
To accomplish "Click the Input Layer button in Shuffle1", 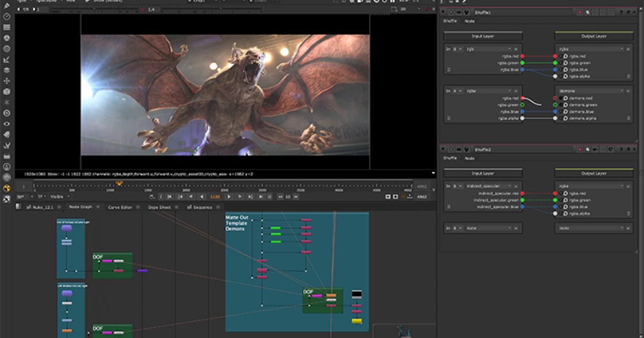I will click(483, 36).
